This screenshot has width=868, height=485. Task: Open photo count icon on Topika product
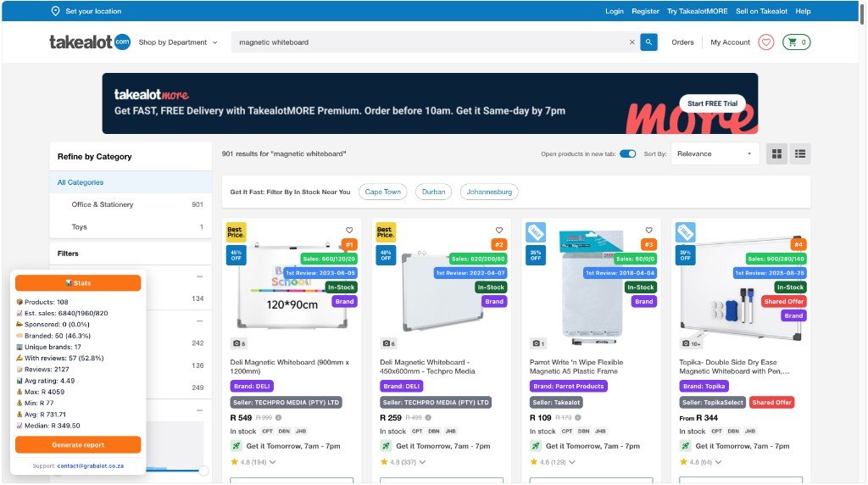(x=692, y=343)
